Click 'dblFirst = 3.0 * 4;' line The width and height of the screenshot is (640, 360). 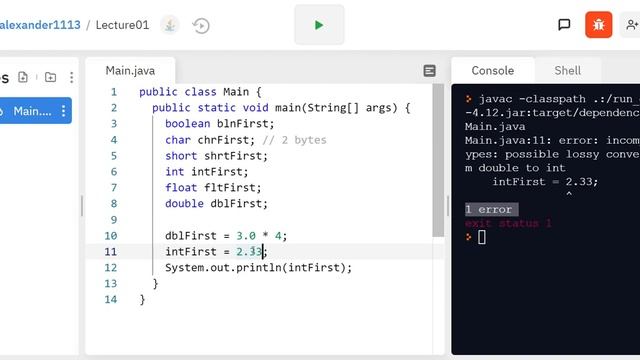click(x=226, y=236)
